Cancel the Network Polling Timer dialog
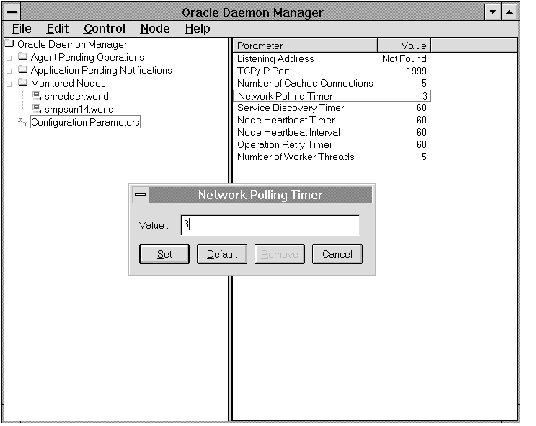This screenshot has width=536, height=426. [x=337, y=254]
